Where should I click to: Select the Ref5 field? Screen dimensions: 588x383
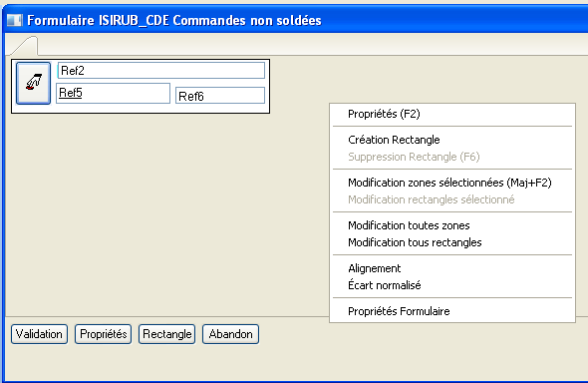[x=113, y=93]
